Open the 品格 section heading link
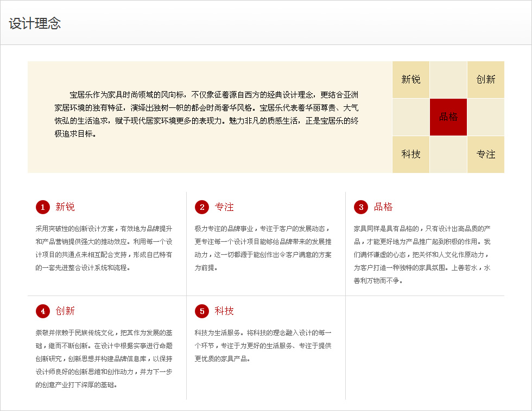Screen dimensions: 532x411 383,207
